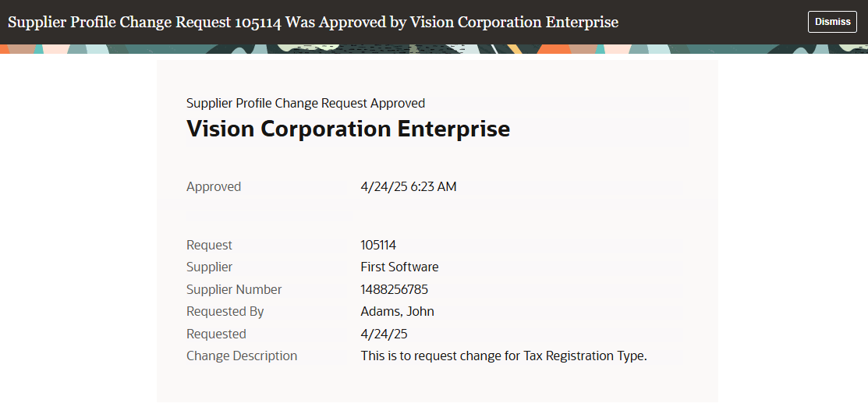The width and height of the screenshot is (868, 414).
Task: Select the Tax Registration Type change description text
Action: tap(504, 356)
